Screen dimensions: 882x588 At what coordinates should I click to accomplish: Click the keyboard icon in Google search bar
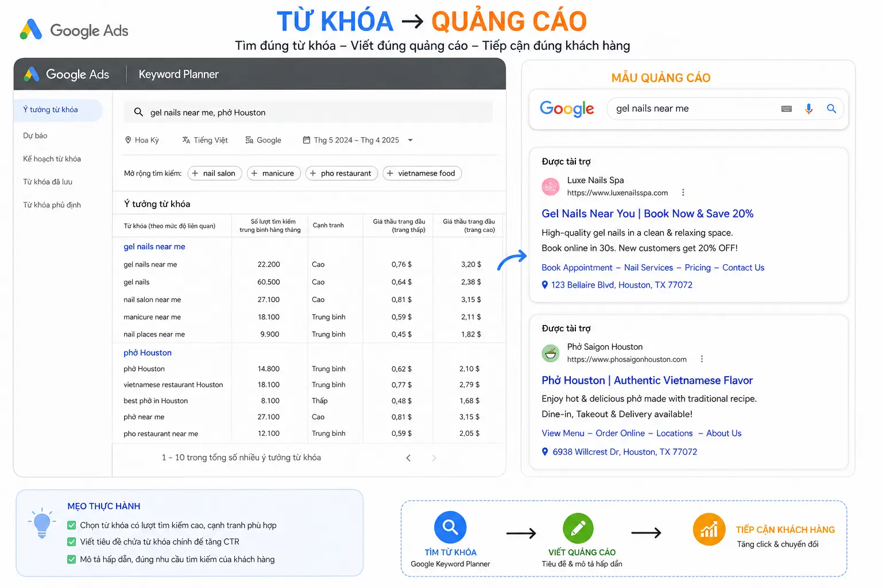787,109
